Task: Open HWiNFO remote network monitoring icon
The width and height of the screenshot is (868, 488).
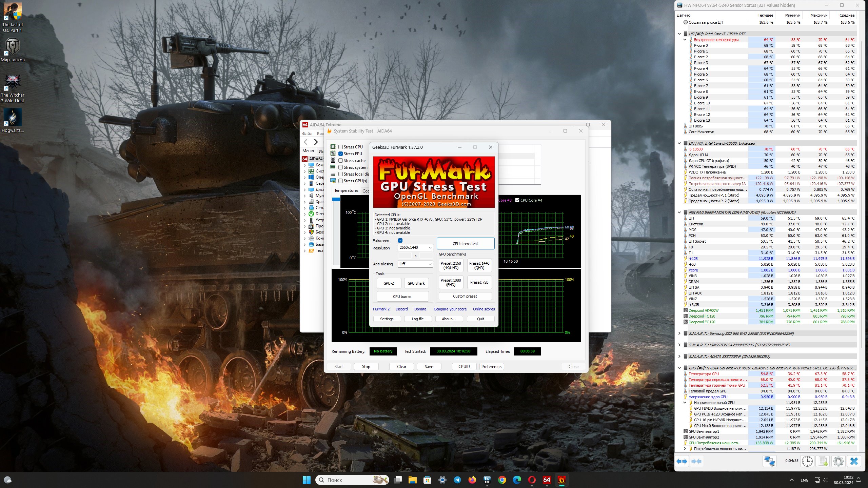Action: 769,461
